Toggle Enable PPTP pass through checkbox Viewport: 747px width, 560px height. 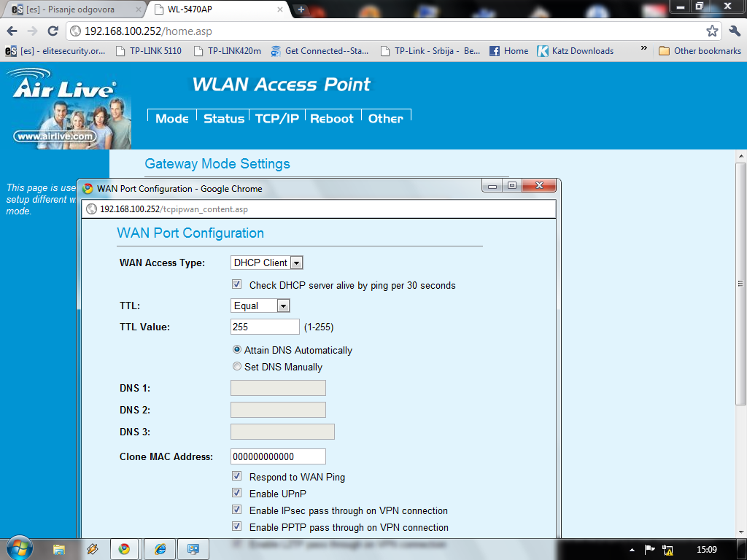coord(237,526)
